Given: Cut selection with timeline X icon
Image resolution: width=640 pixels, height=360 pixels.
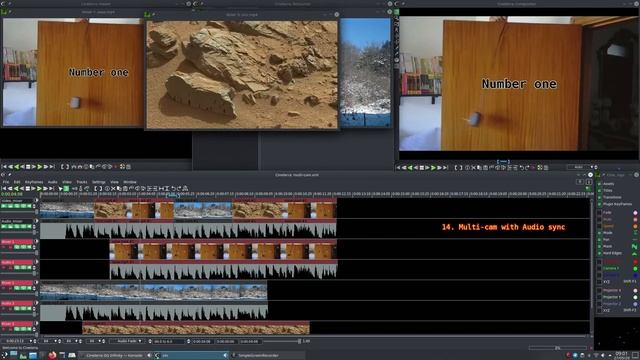Looking at the screenshot, I should (x=113, y=188).
